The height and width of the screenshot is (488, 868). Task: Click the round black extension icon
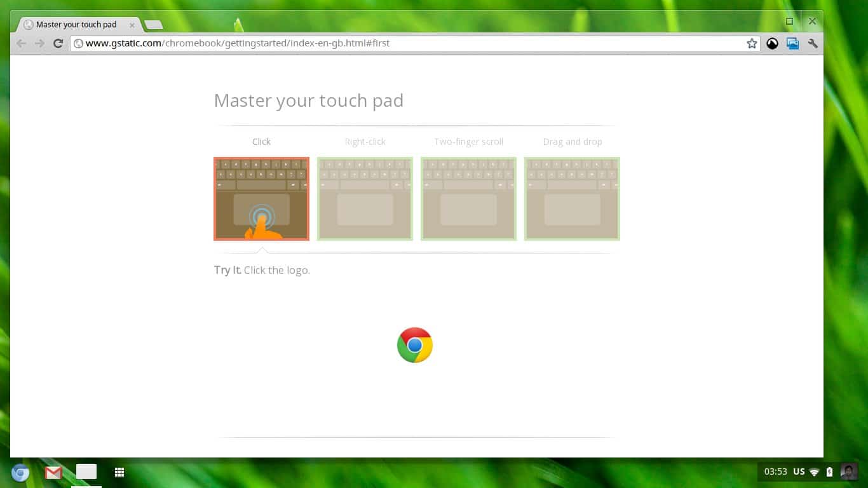(772, 43)
